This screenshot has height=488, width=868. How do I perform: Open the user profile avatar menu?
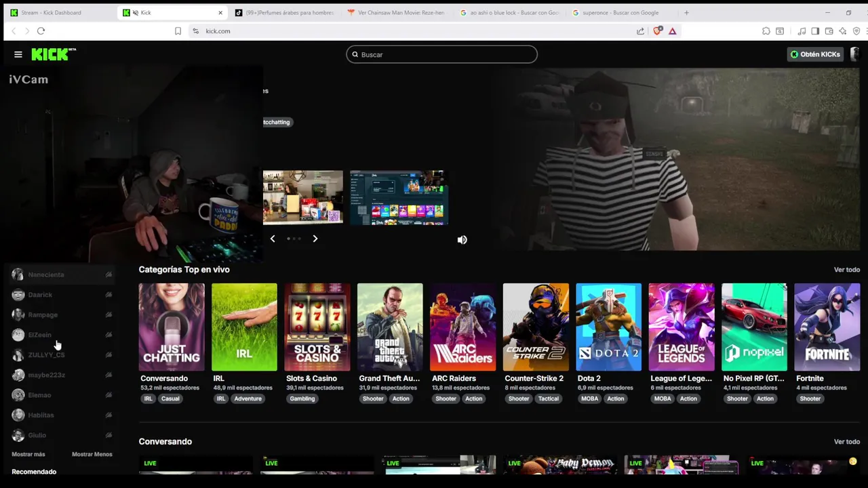tap(854, 54)
